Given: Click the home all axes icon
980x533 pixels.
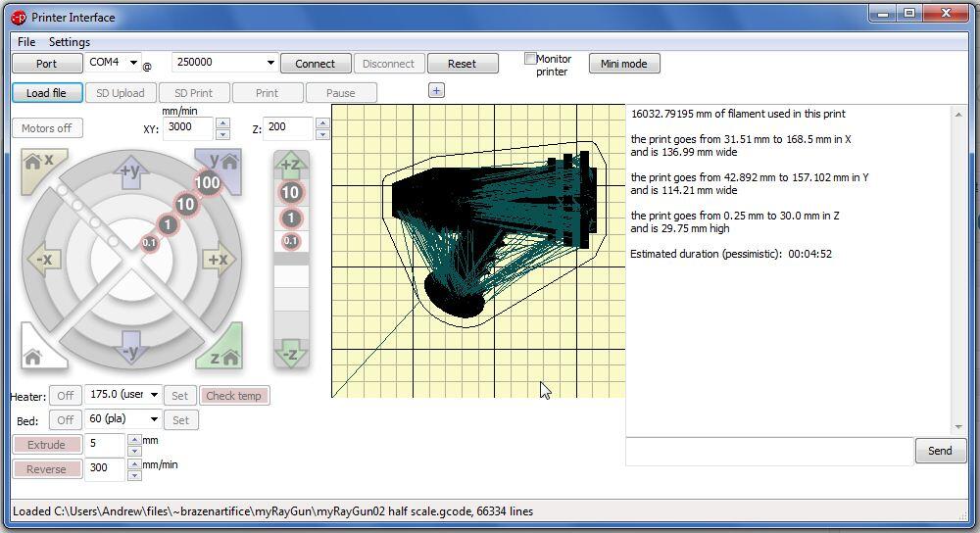Looking at the screenshot, I should tap(38, 352).
